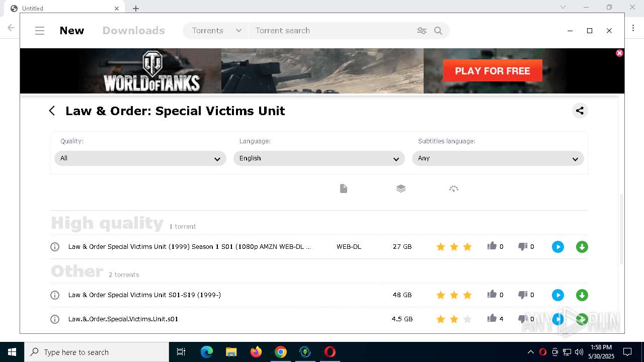Open the hamburger menu

pos(40,31)
